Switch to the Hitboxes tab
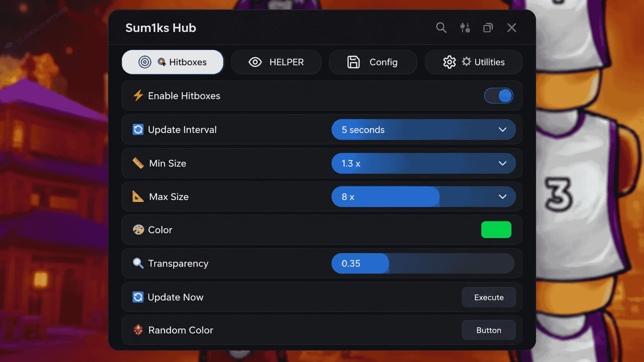Viewport: 644px width, 362px height. tap(173, 62)
